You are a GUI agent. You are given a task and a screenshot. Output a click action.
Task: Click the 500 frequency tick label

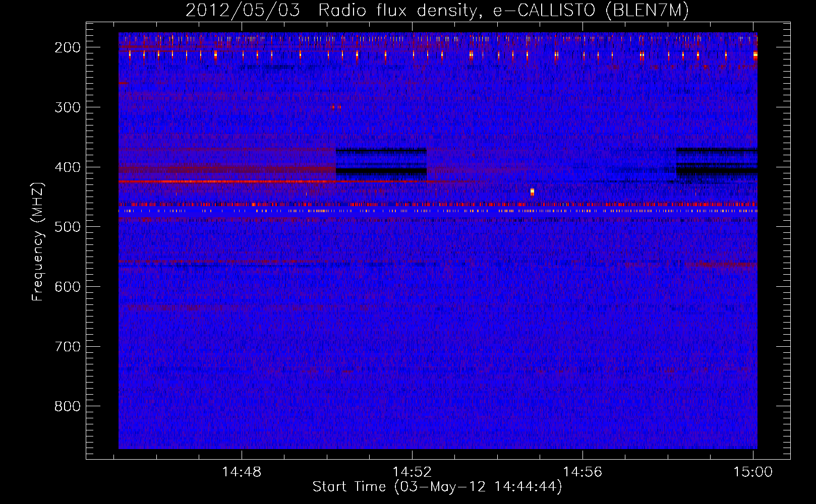(68, 227)
